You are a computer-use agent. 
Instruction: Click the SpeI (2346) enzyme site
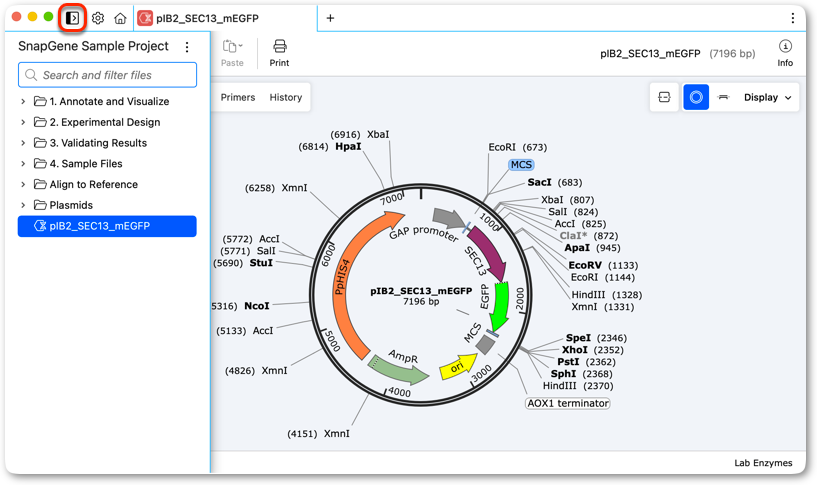tap(596, 338)
